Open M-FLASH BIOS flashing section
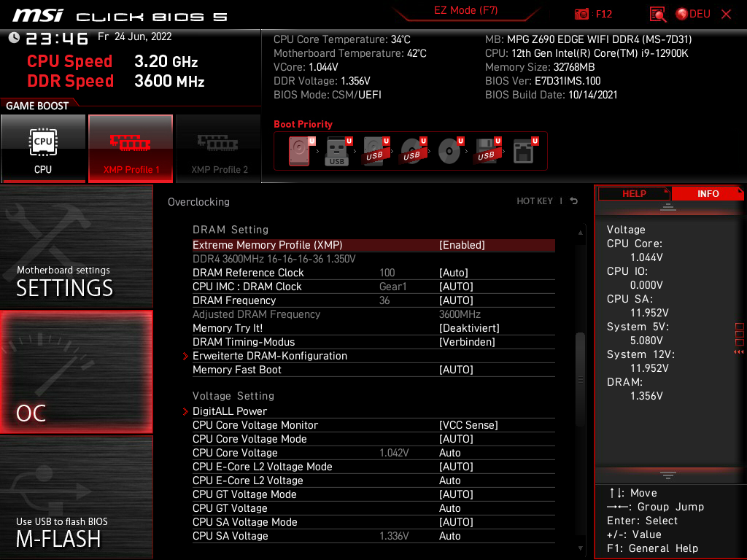The height and width of the screenshot is (560, 747). [76, 497]
